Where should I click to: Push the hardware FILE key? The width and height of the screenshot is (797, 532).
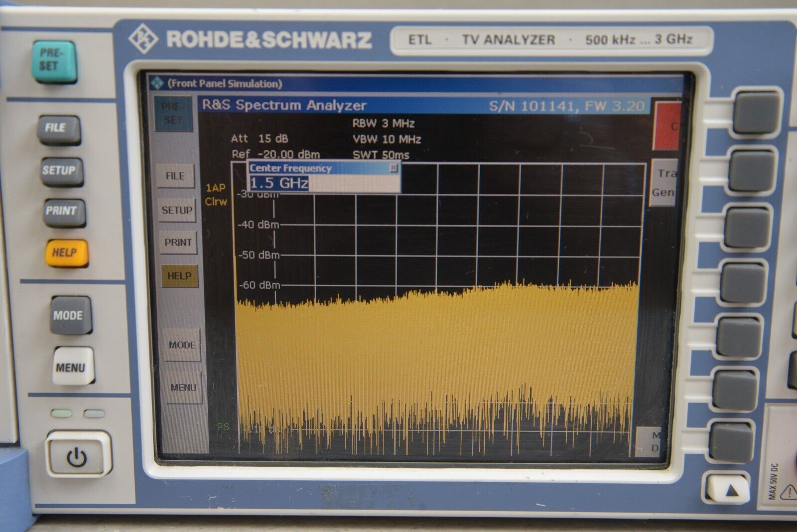[58, 130]
